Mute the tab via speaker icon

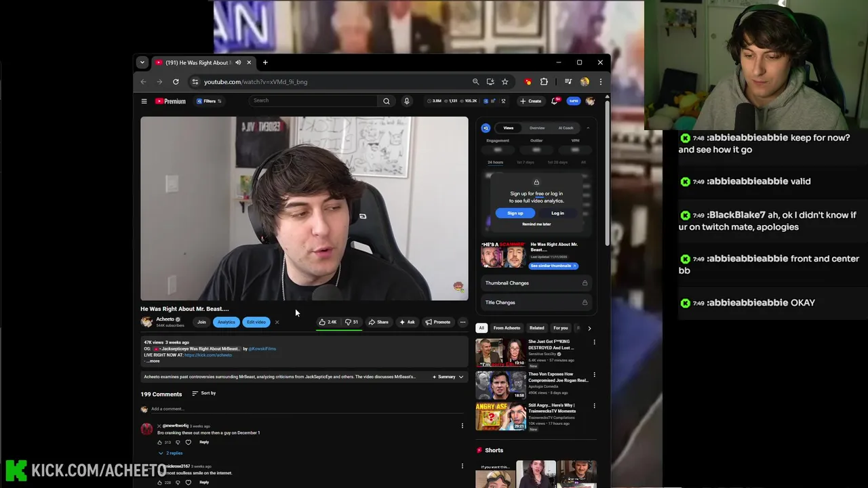click(x=238, y=62)
